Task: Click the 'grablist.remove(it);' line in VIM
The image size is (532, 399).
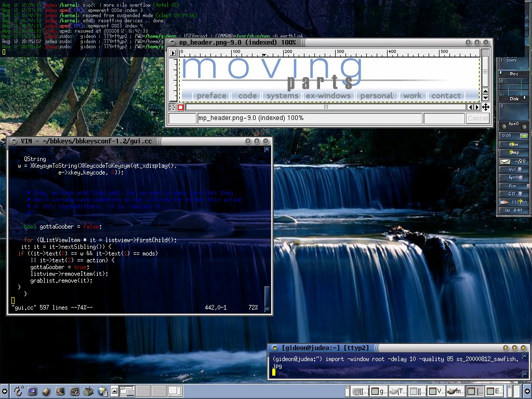Action: pos(61,281)
